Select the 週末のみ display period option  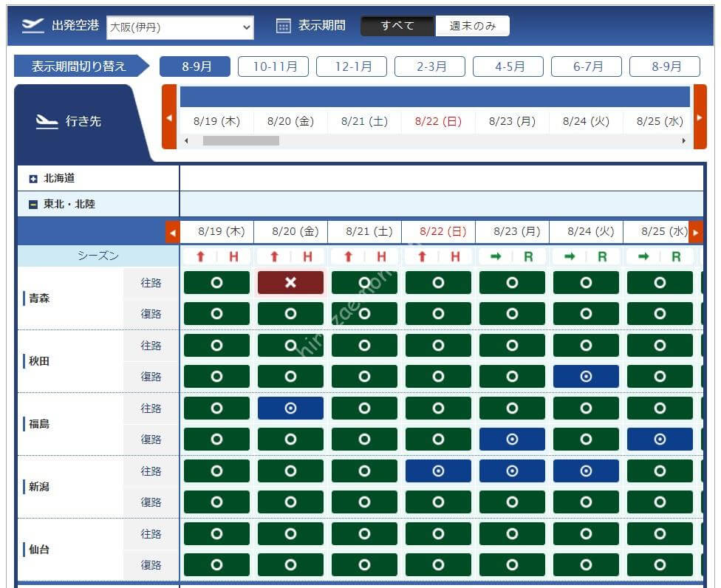pyautogui.click(x=472, y=26)
